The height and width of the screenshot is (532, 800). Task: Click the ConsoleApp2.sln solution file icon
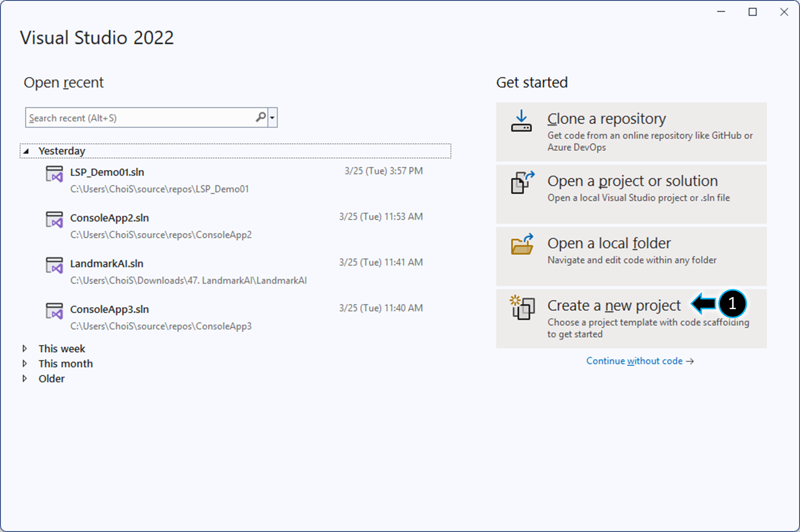55,220
